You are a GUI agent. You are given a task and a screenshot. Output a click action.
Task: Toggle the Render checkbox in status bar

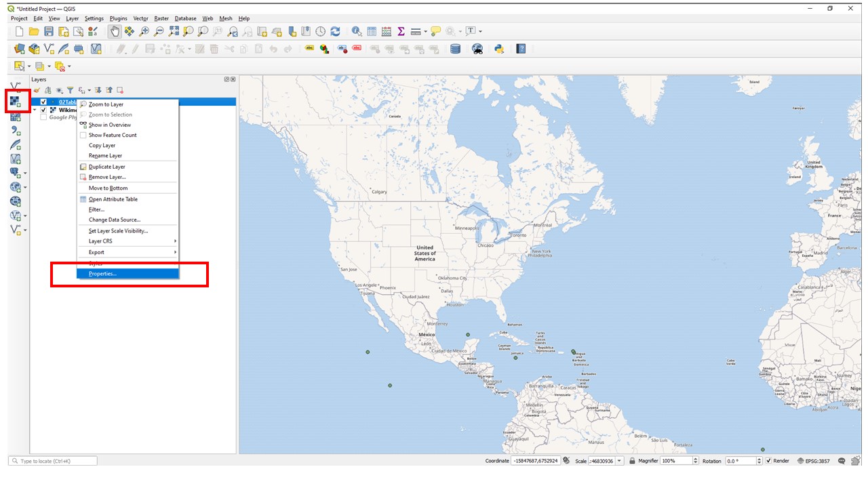768,461
